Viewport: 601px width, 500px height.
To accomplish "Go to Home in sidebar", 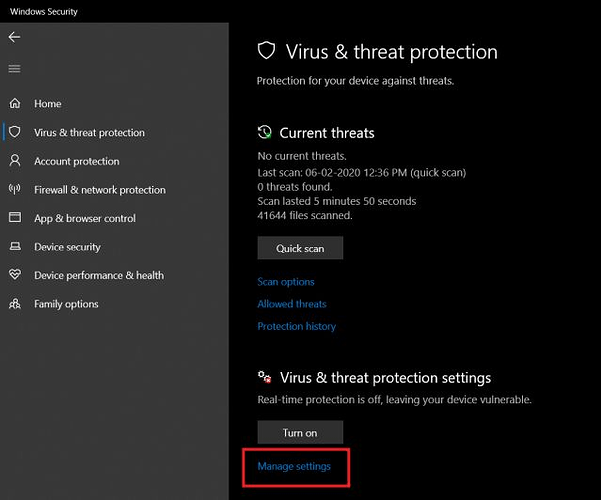I will (48, 104).
